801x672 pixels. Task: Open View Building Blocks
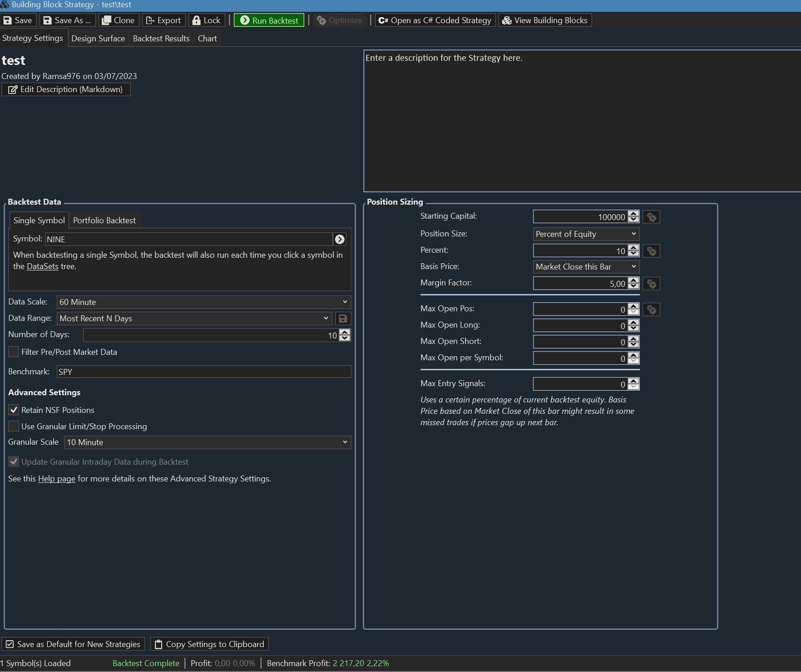pyautogui.click(x=545, y=20)
